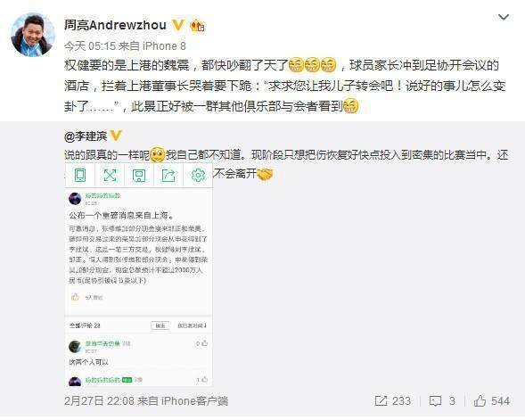Click the iPhone 8 source link
This screenshot has width=525, height=420.
164,45
